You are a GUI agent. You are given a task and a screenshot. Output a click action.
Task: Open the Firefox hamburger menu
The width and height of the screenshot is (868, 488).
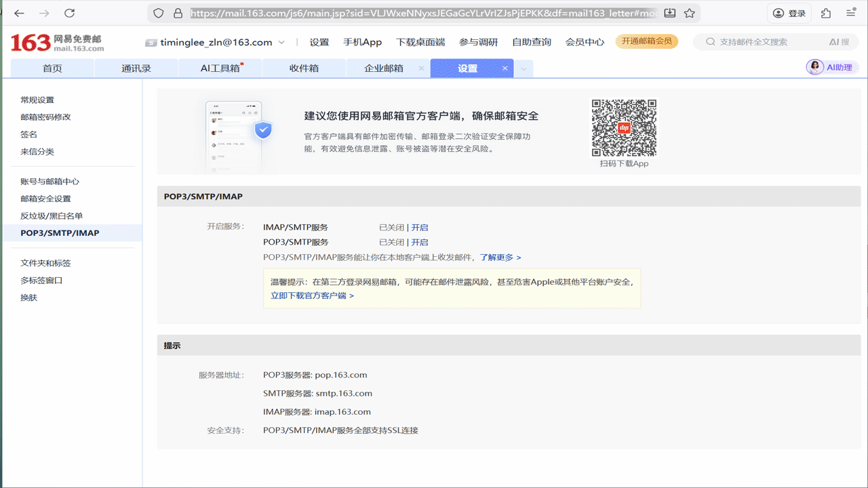850,13
